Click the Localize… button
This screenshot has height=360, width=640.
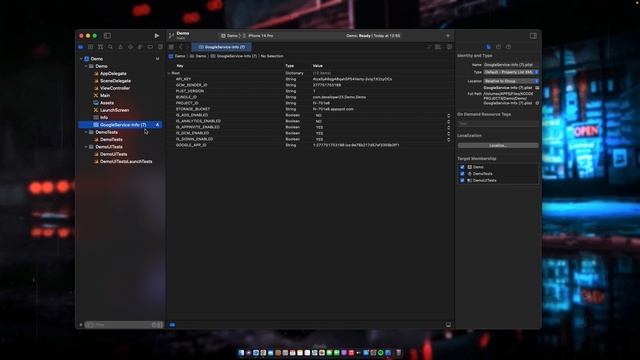[x=498, y=145]
